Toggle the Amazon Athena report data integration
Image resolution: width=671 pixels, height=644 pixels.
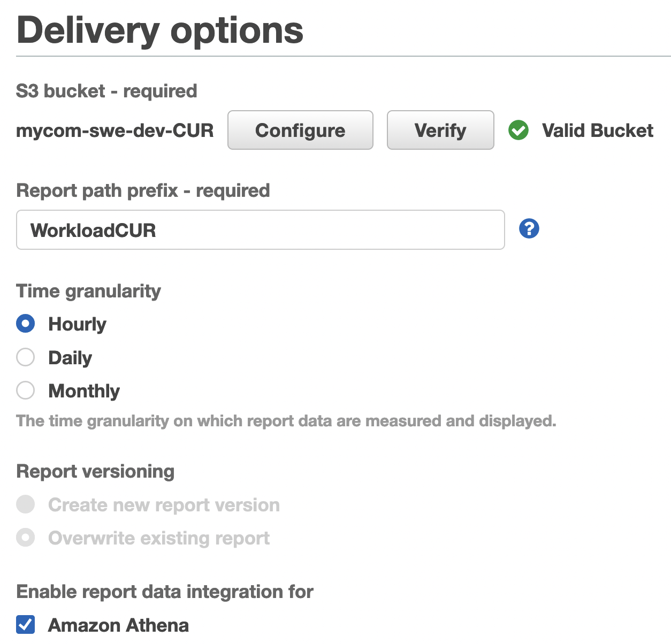tap(25, 624)
